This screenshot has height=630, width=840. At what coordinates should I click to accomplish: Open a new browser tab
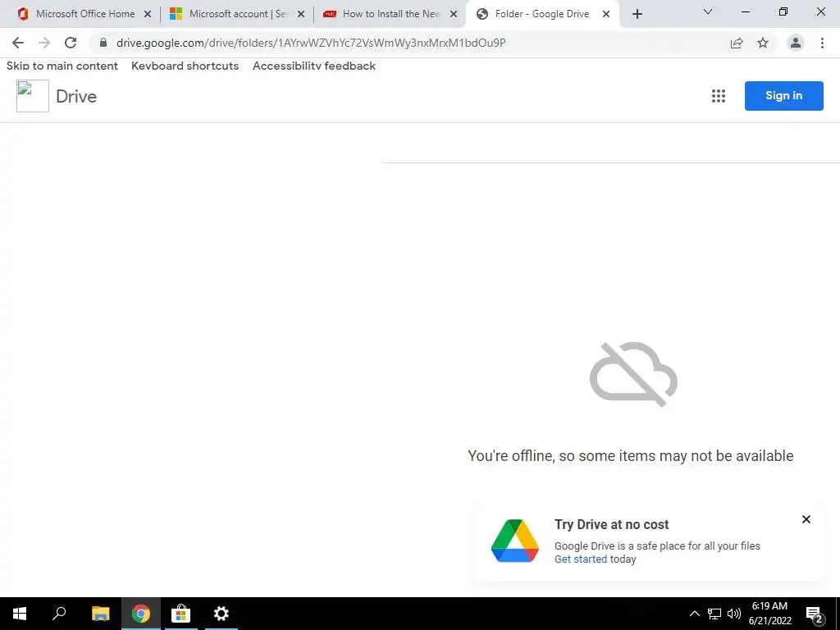click(637, 14)
